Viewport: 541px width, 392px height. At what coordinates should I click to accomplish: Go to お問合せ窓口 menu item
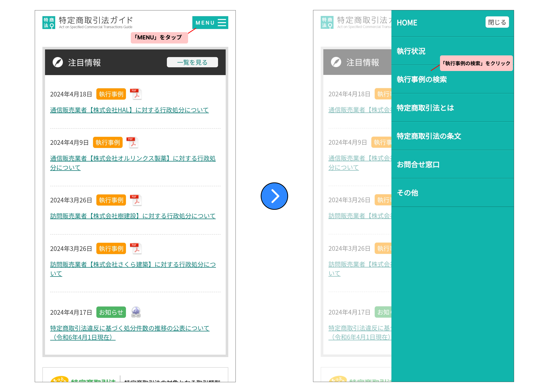[418, 164]
